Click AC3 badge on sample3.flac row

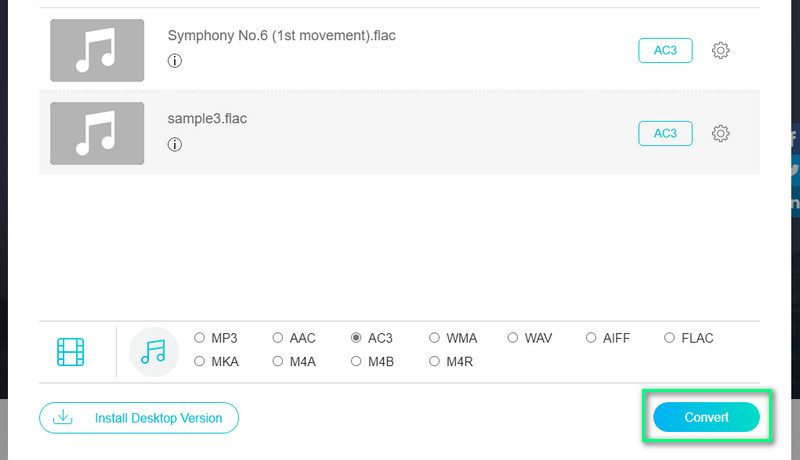(x=665, y=133)
